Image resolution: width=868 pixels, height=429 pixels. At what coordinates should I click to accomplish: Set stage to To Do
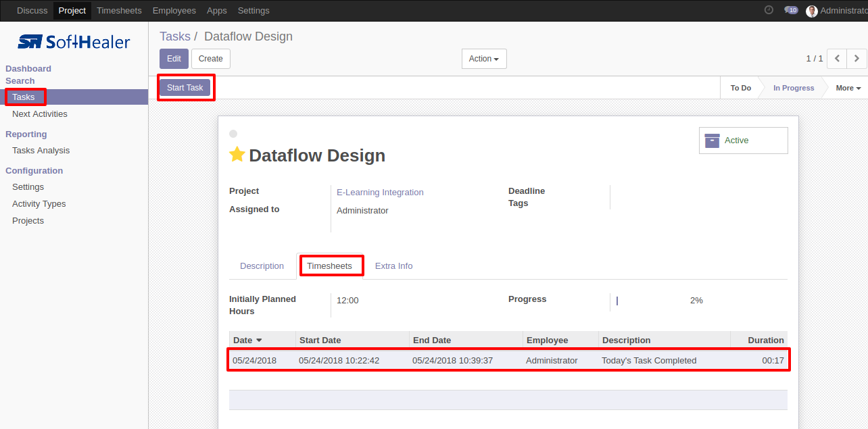[741, 88]
